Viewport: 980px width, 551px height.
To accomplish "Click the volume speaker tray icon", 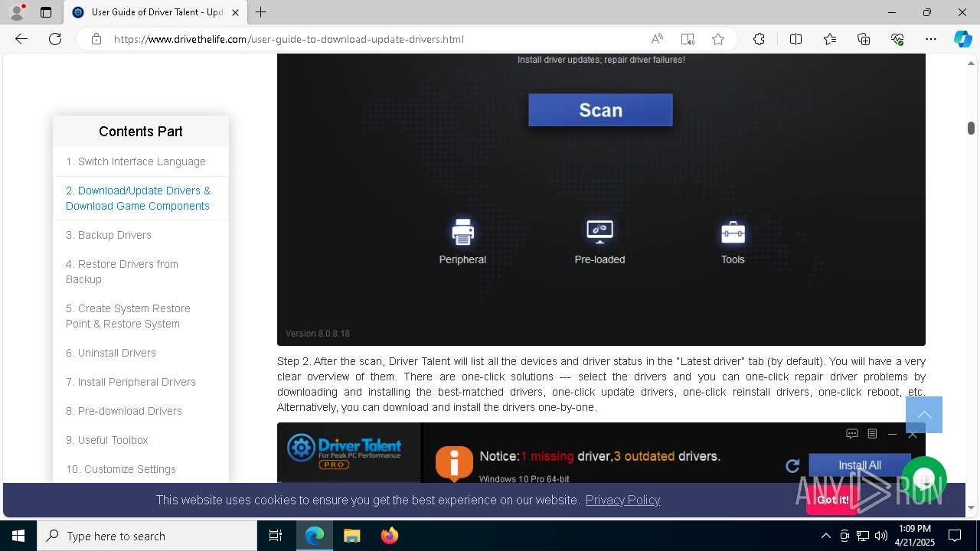I will point(881,536).
